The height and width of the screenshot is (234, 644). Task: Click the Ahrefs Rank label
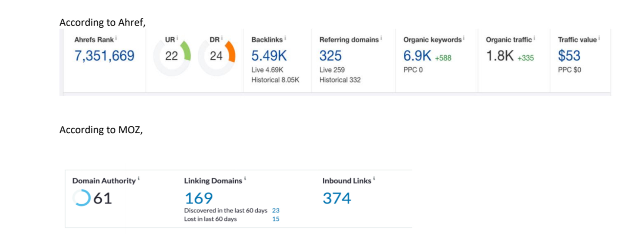pos(94,40)
